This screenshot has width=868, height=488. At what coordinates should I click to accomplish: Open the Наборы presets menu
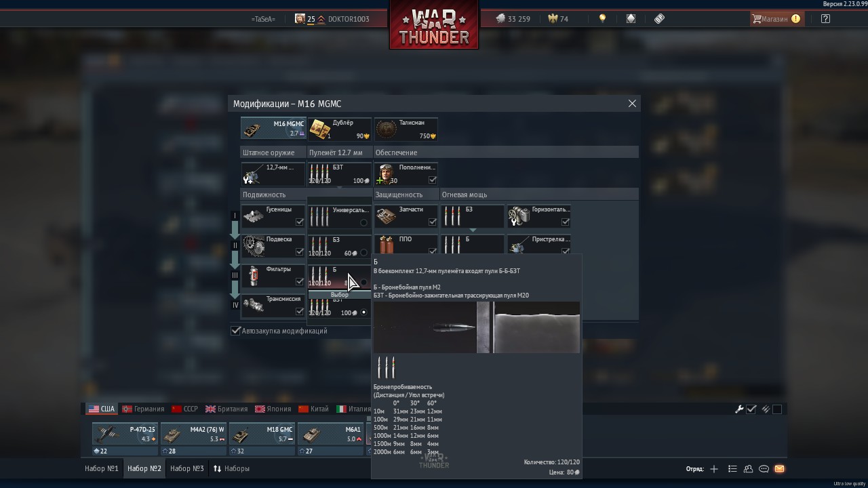point(231,468)
